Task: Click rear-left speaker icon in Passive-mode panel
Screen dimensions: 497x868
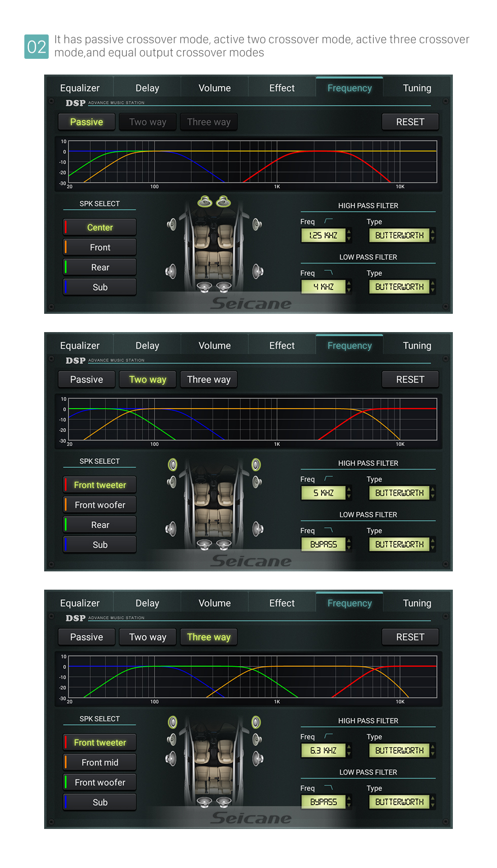Action: (171, 271)
